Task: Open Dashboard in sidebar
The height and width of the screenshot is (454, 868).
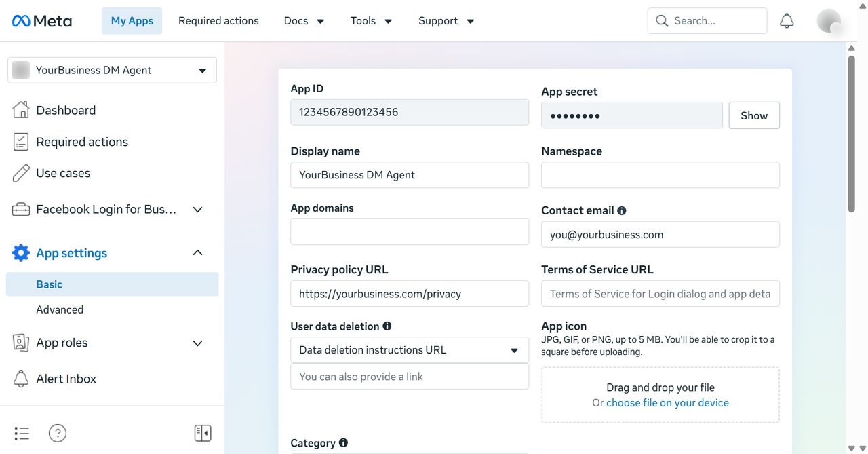Action: point(66,110)
